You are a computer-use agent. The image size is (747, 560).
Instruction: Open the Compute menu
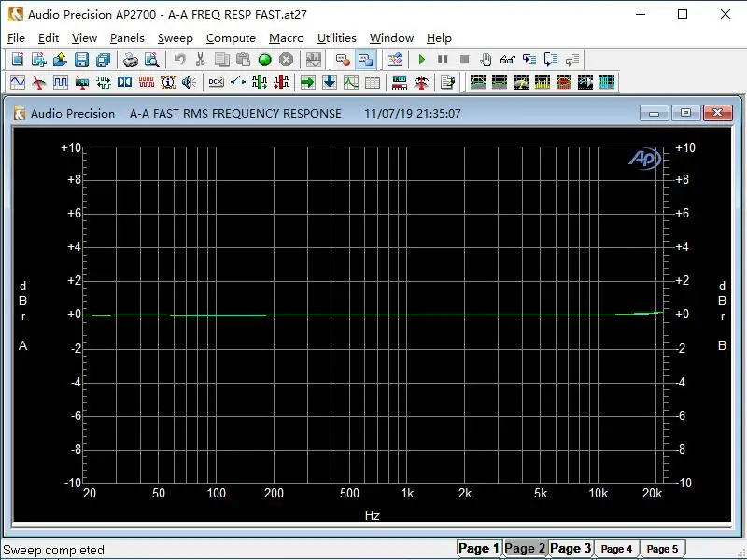click(231, 38)
